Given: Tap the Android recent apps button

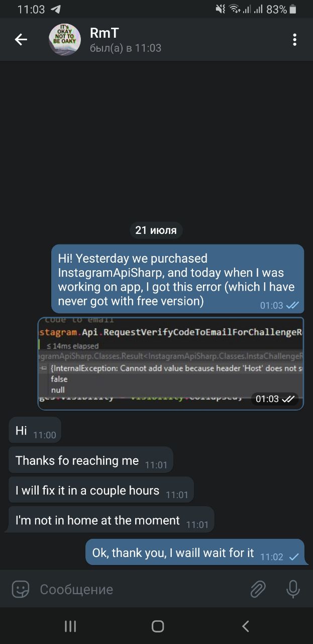Looking at the screenshot, I should pyautogui.click(x=71, y=626).
